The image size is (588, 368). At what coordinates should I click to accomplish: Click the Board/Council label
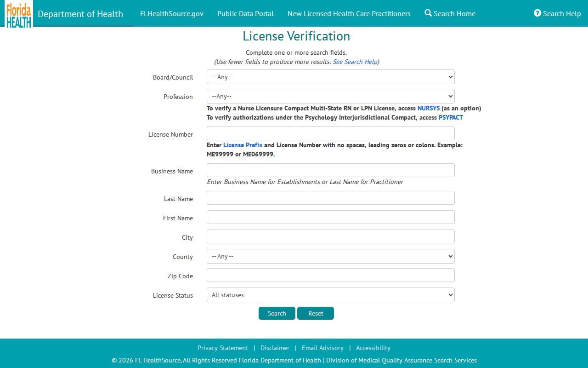[x=173, y=77]
